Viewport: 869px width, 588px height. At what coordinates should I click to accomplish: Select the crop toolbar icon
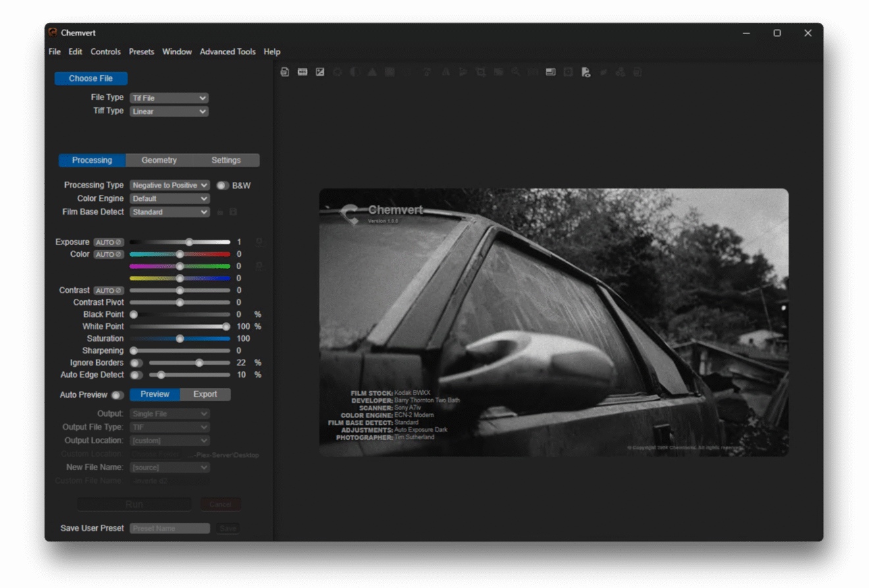(480, 72)
